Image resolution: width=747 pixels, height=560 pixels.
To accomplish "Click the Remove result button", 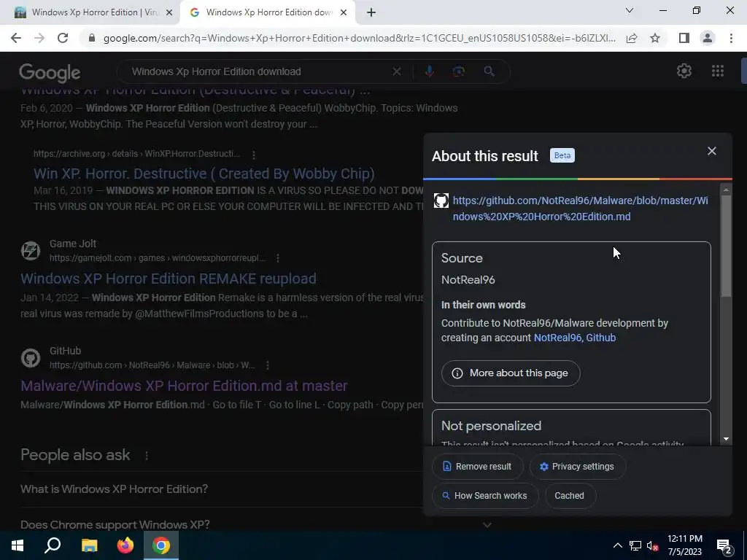I will click(477, 467).
